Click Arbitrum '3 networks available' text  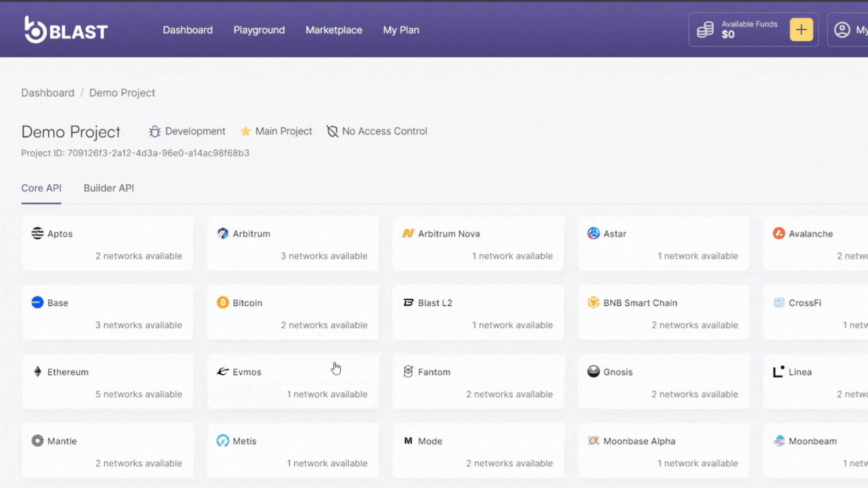tap(324, 256)
